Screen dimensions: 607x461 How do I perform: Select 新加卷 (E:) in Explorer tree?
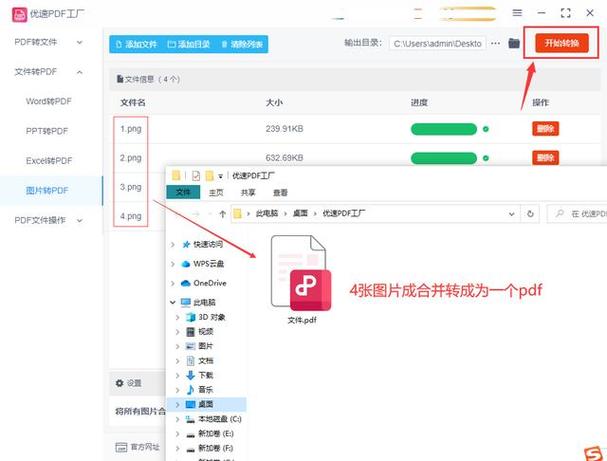216,434
